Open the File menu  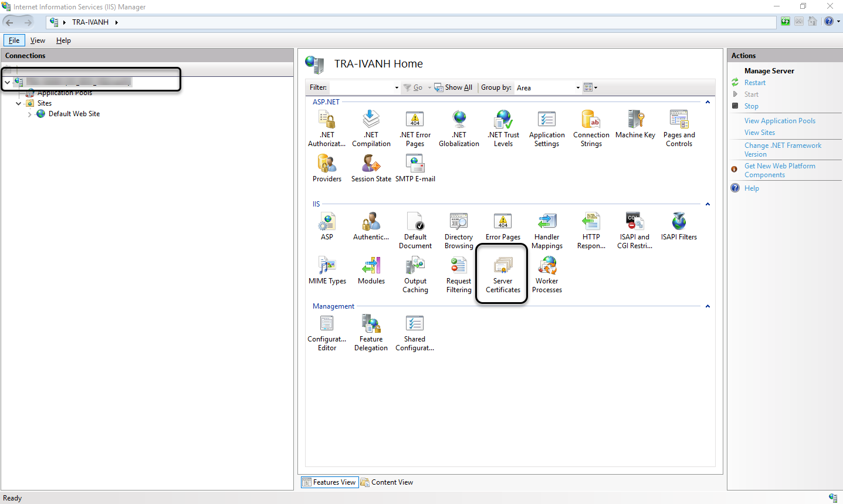14,40
